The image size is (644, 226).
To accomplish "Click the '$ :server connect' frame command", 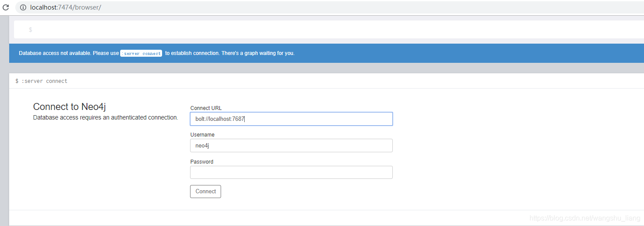I will tap(42, 81).
